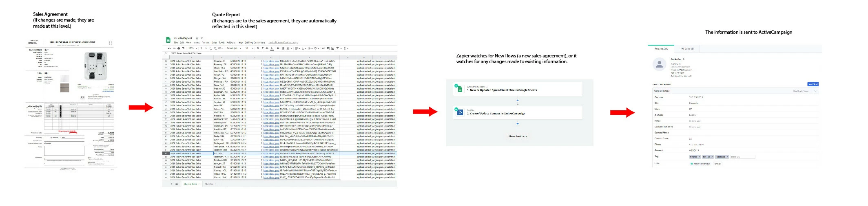Click the plus between Zap steps
868x206 pixels.
[x=518, y=100]
